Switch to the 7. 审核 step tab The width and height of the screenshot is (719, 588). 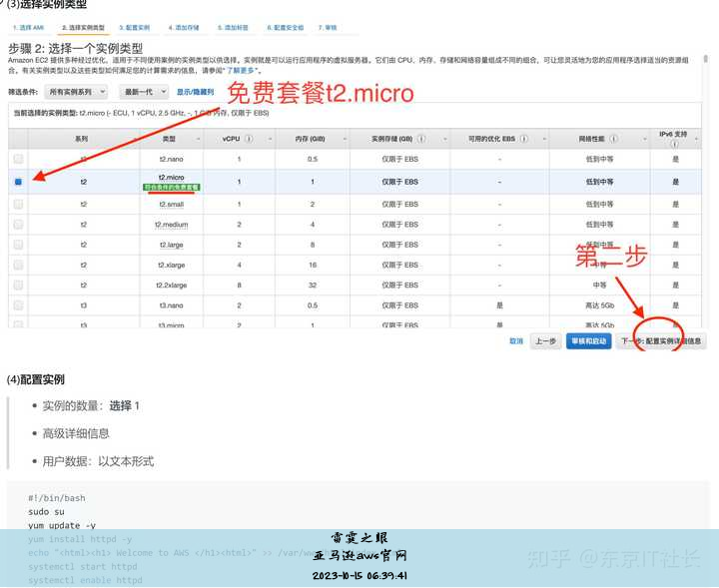click(328, 28)
